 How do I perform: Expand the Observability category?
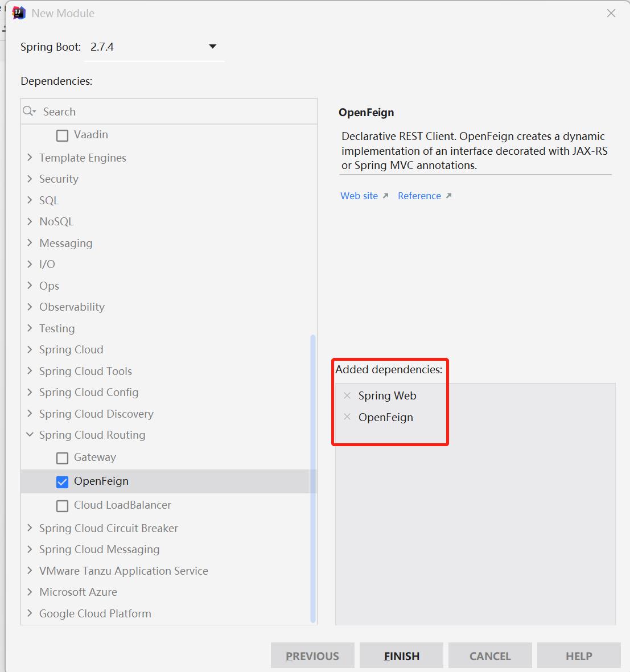(30, 307)
